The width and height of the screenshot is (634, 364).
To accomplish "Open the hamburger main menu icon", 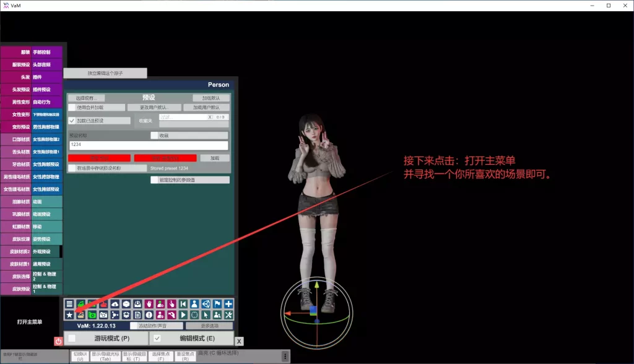I will [x=69, y=304].
